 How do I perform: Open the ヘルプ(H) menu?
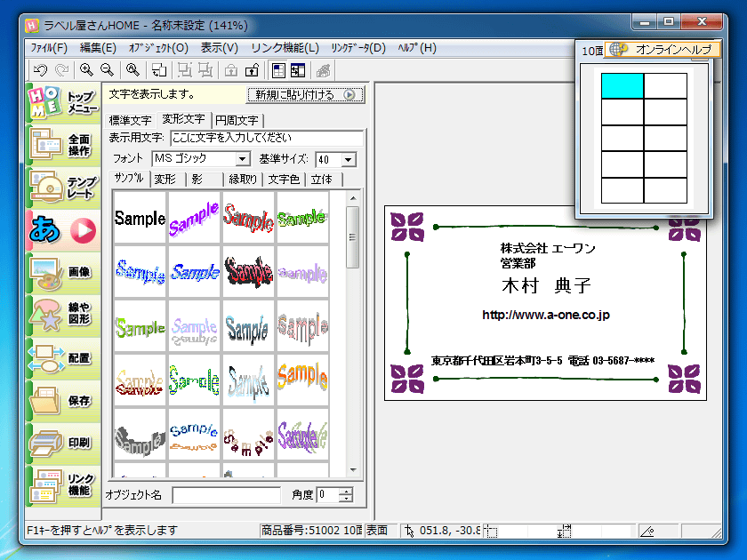click(417, 48)
